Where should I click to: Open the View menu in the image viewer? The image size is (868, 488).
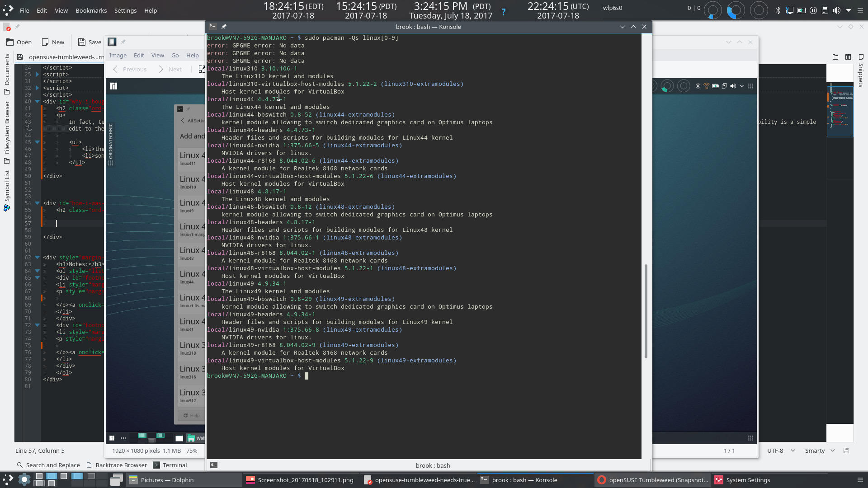pos(158,55)
